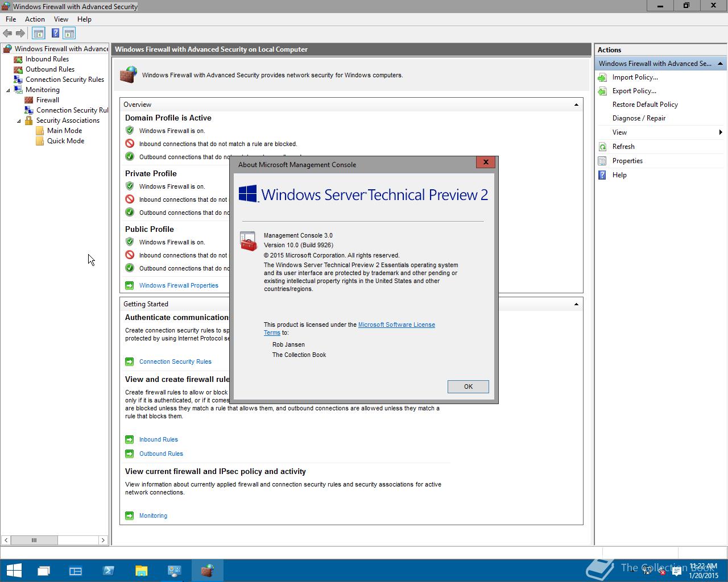Select Connection Security Rules under Monitoring
Screen dimensions: 728x582
pos(72,110)
